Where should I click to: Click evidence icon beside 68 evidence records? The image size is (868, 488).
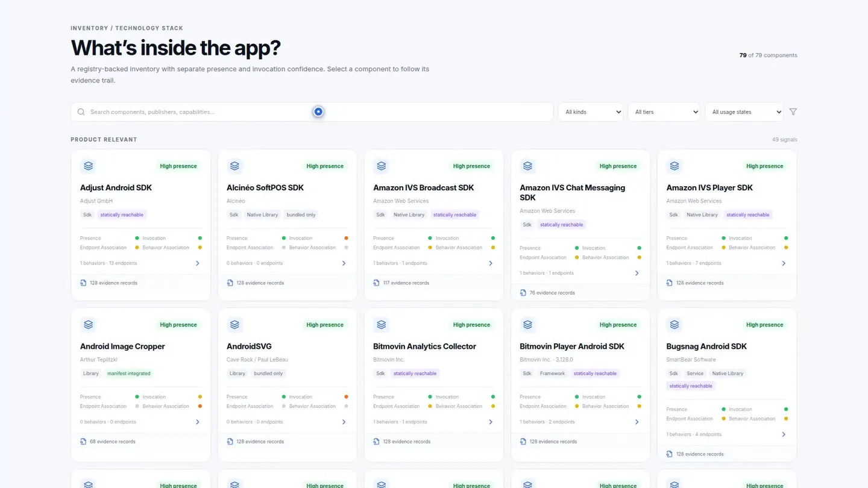pyautogui.click(x=83, y=442)
